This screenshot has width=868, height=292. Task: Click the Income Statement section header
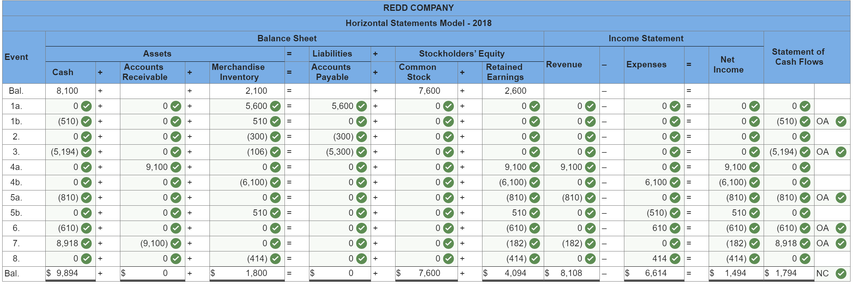pos(646,38)
